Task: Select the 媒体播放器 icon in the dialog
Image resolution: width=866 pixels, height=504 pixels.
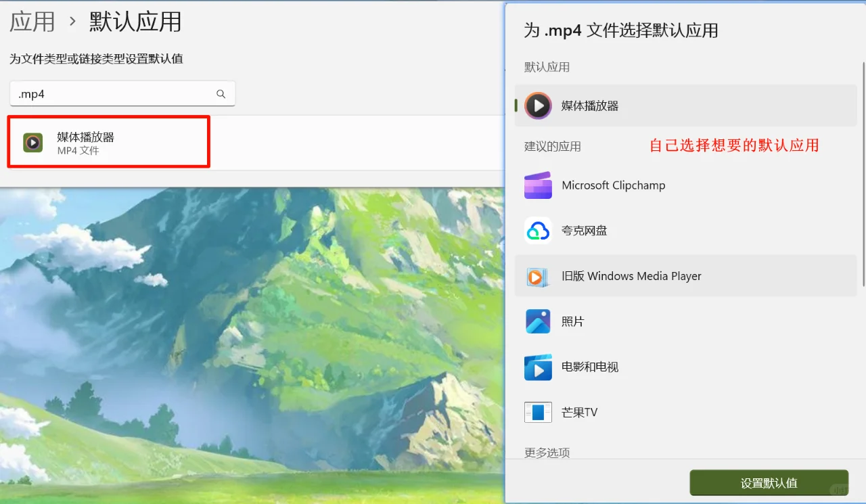Action: 538,106
